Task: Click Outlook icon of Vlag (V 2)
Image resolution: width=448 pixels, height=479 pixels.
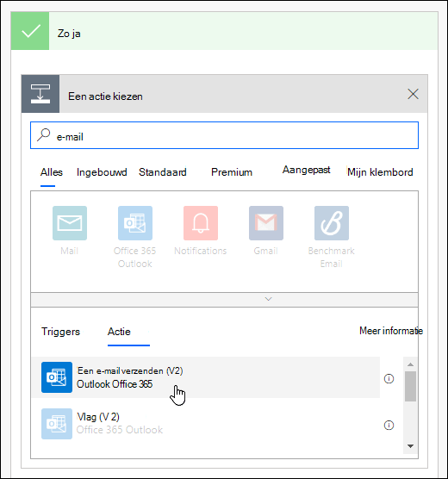Action: coord(57,424)
